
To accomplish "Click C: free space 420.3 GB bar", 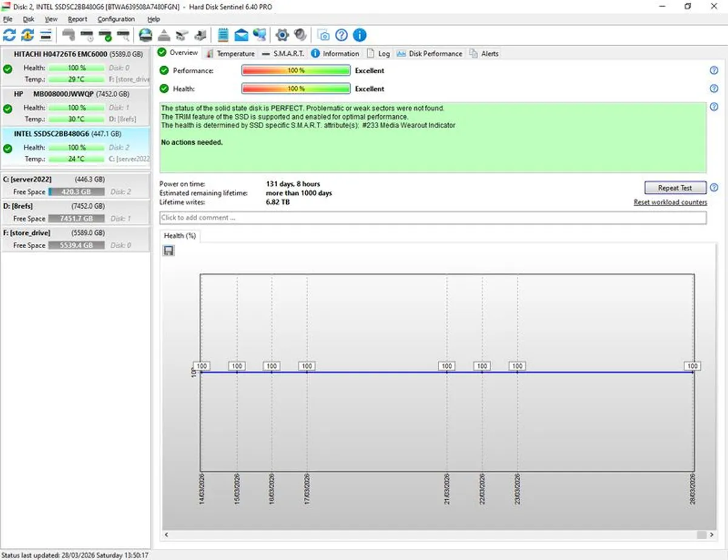I will (76, 192).
